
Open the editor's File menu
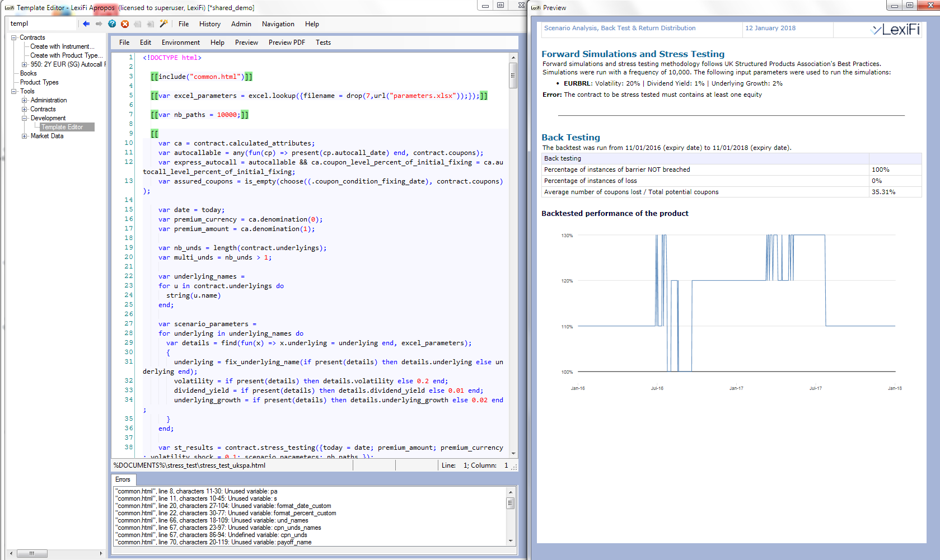124,43
